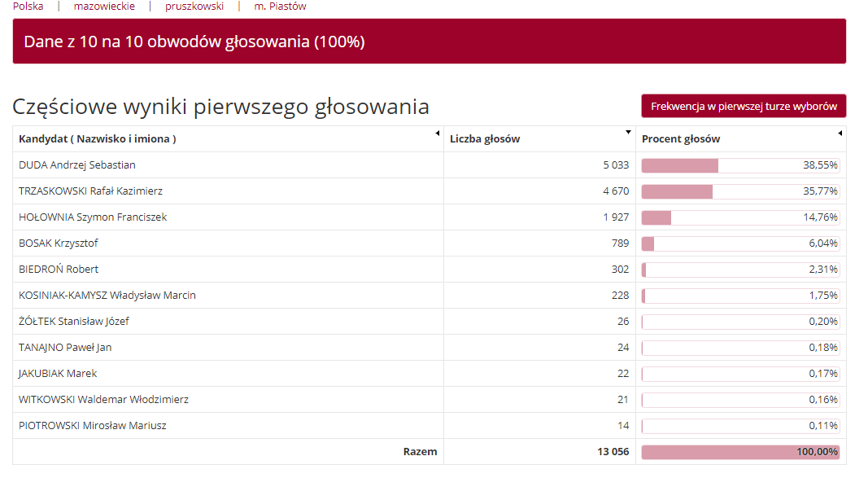This screenshot has width=868, height=478.
Task: Sort by Procent głosów column arrow
Action: pos(840,133)
